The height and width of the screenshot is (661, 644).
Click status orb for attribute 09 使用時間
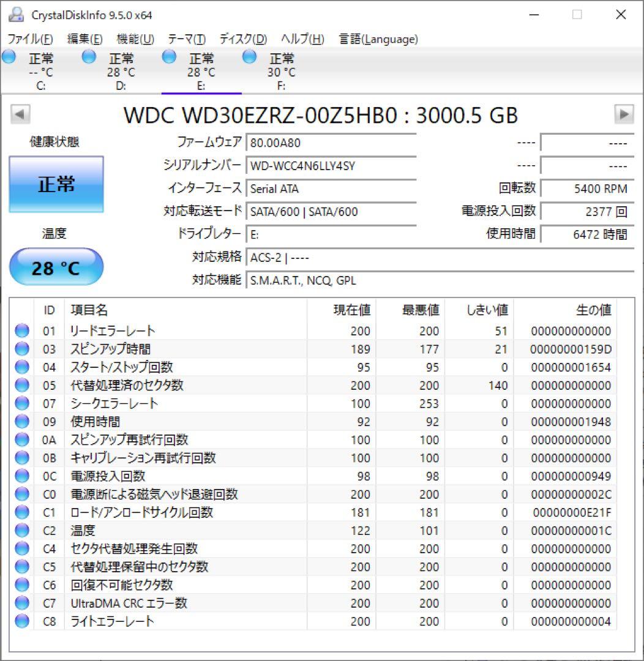click(x=22, y=422)
